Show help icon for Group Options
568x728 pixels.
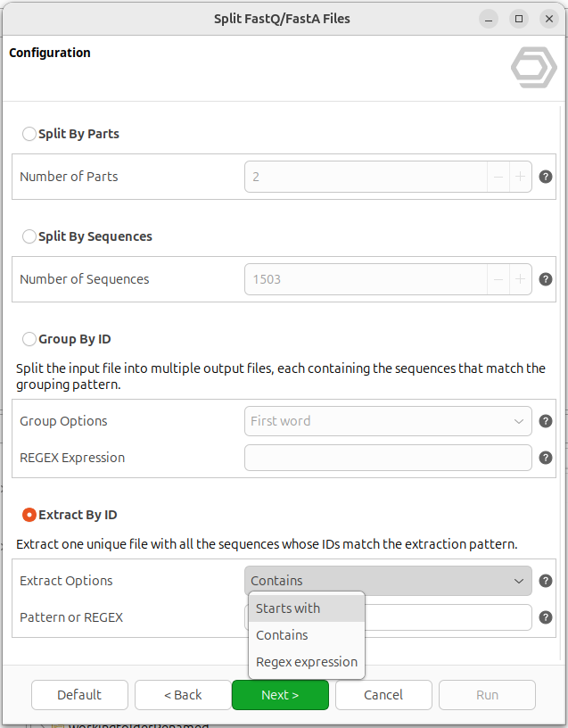[545, 421]
